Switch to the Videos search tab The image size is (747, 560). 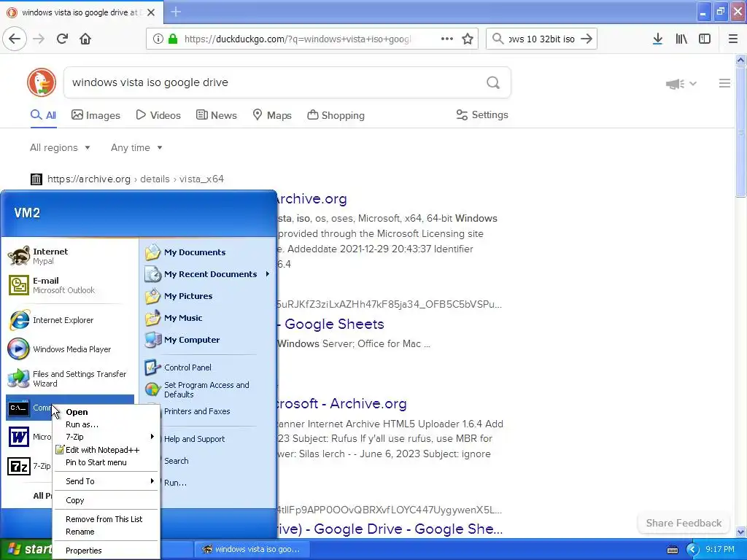pyautogui.click(x=158, y=115)
